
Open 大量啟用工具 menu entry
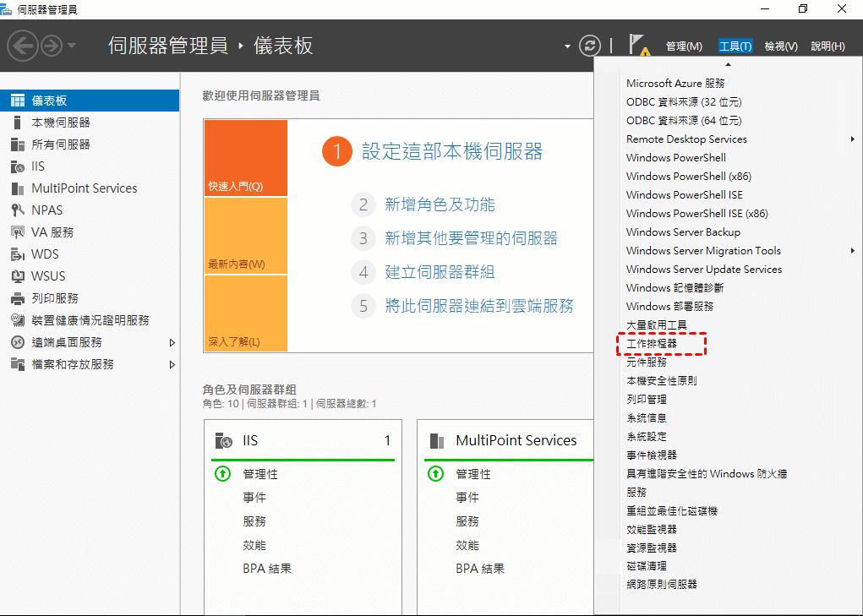point(657,325)
